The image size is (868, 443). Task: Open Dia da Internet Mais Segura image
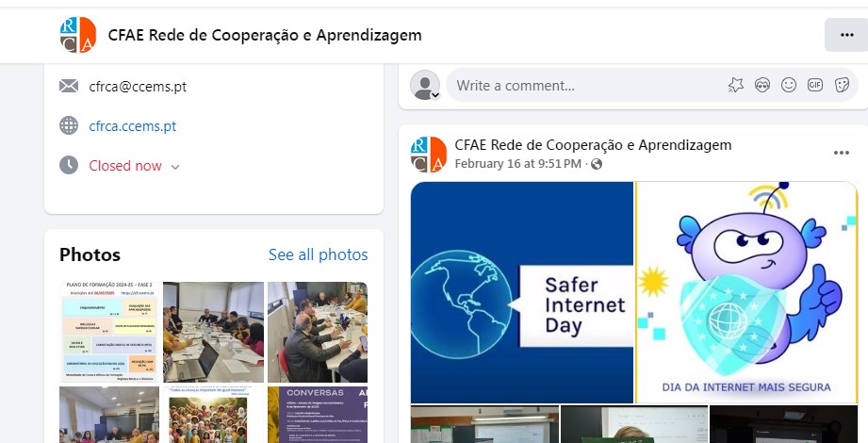746,292
